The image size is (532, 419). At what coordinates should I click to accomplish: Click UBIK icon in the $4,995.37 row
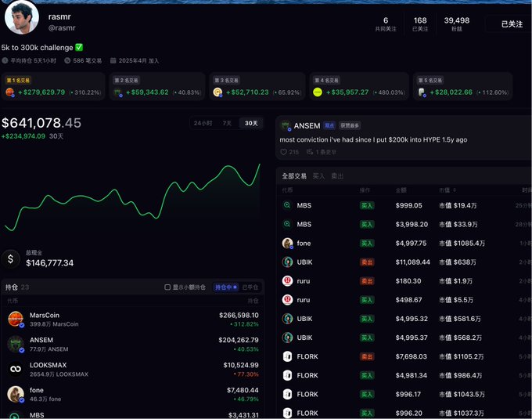point(287,338)
